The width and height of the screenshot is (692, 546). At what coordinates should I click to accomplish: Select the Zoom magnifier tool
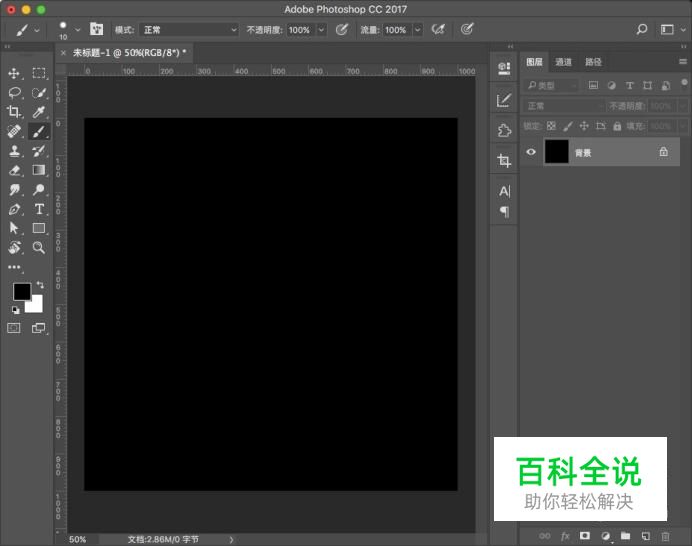pyautogui.click(x=39, y=247)
